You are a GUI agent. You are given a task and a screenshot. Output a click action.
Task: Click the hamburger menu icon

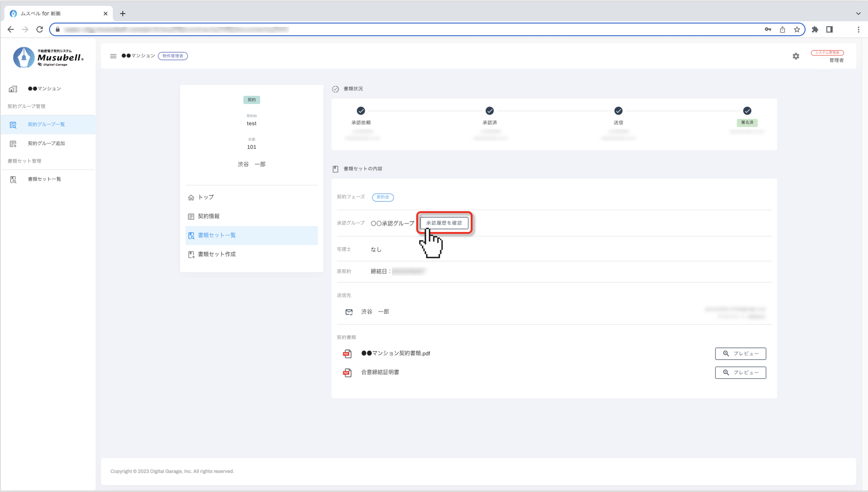coord(113,56)
